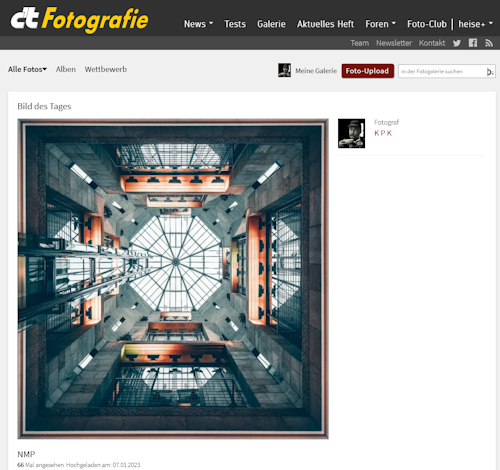Screen dimensions: 500x470
Task: Expand the News dropdown menu
Action: pos(198,24)
